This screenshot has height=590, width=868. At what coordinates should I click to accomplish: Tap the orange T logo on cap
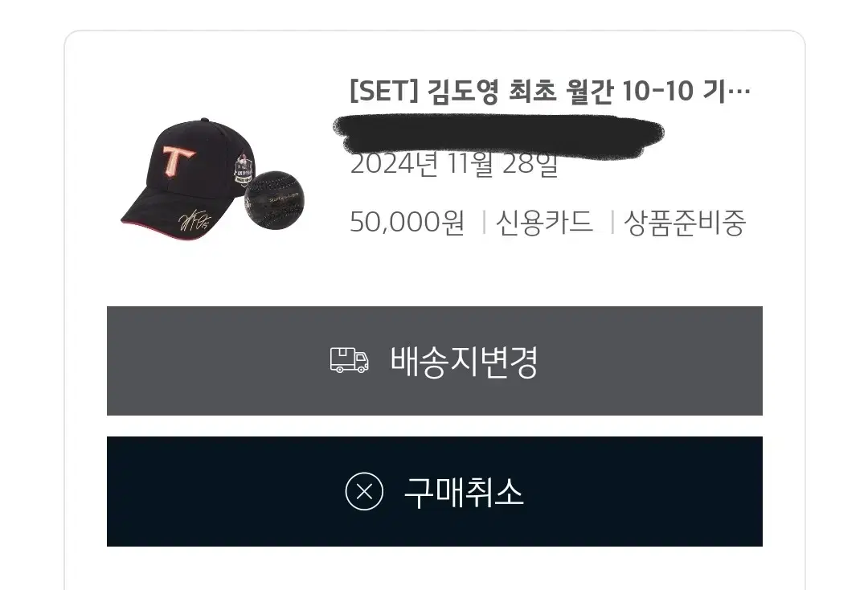(178, 159)
